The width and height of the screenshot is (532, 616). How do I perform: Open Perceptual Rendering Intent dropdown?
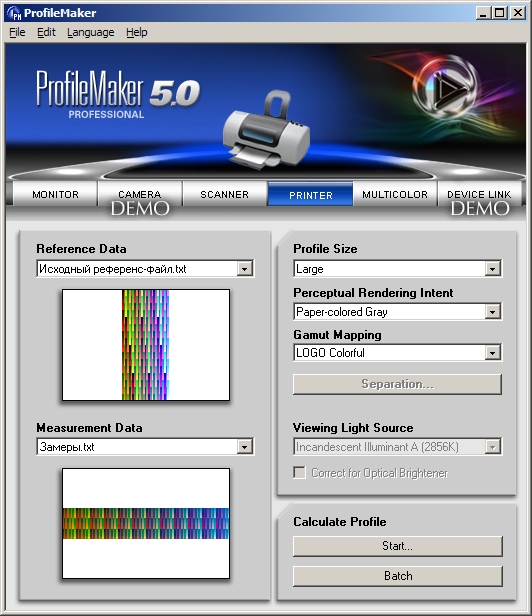(492, 312)
